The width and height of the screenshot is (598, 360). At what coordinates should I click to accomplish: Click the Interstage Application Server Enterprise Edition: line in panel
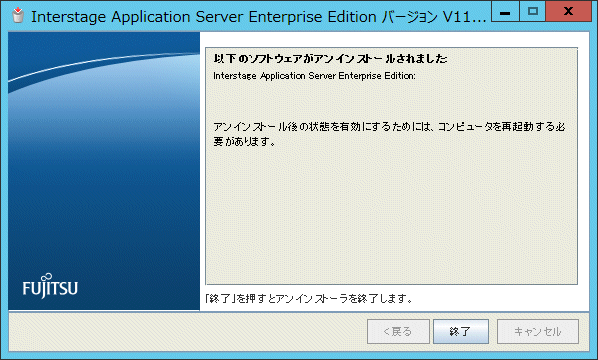coord(314,76)
